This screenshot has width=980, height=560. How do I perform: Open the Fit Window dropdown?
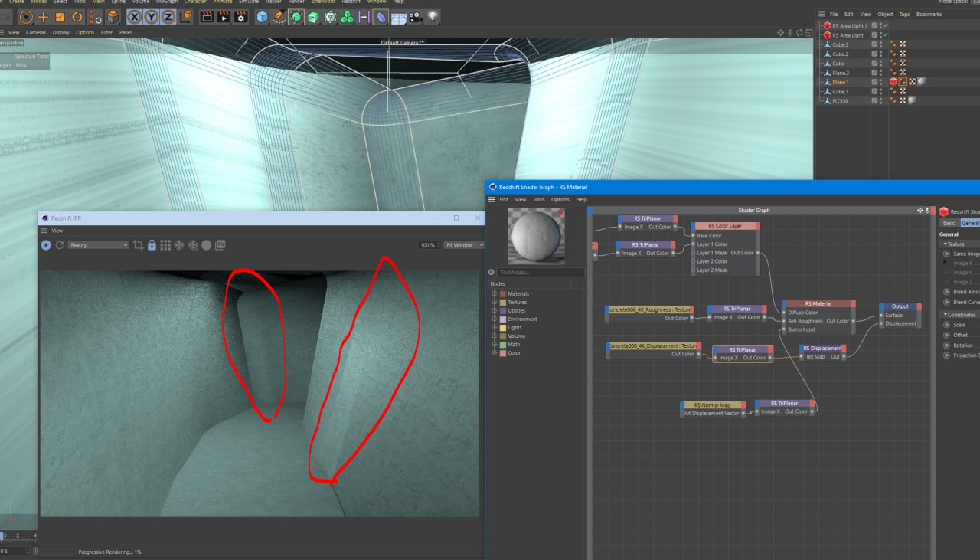(465, 245)
